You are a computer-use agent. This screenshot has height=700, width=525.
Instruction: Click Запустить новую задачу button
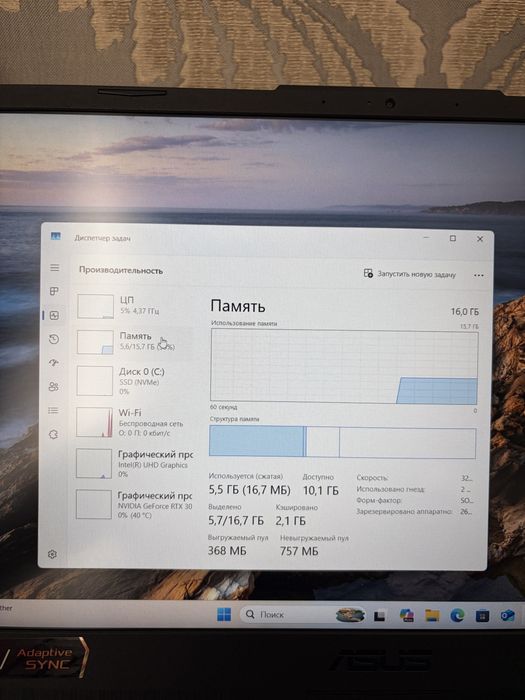pos(410,274)
